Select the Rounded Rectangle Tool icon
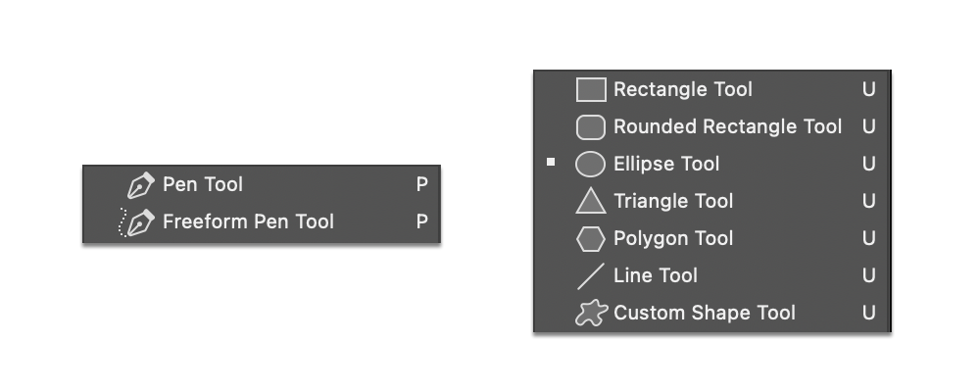Image resolution: width=980 pixels, height=392 pixels. click(x=591, y=127)
